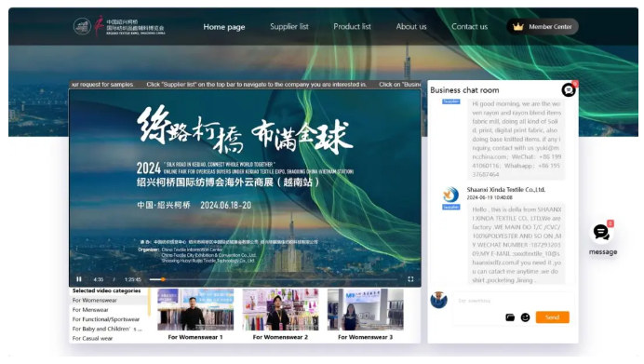Click the orange Send button
644x364 pixels.
point(553,317)
